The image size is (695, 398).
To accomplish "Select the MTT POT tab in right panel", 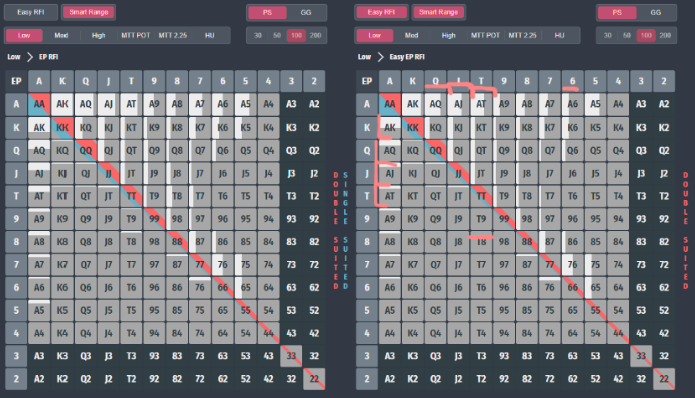I will [485, 35].
